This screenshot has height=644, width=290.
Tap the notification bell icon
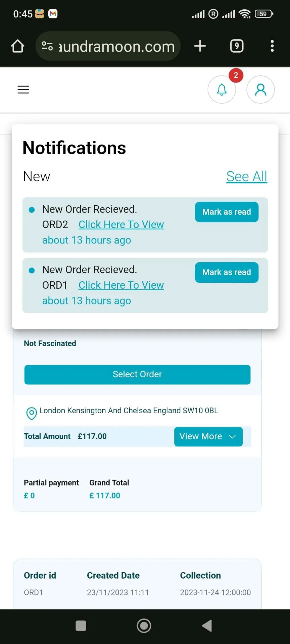(222, 90)
